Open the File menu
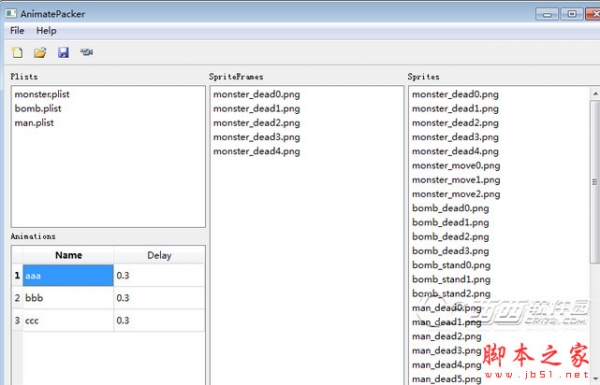Screen dimensions: 600x385 point(17,31)
